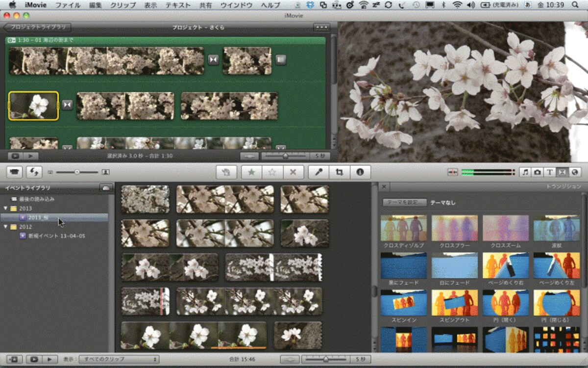Play event clips from bottom bar
Image resolution: width=588 pixels, height=368 pixels.
[50, 359]
